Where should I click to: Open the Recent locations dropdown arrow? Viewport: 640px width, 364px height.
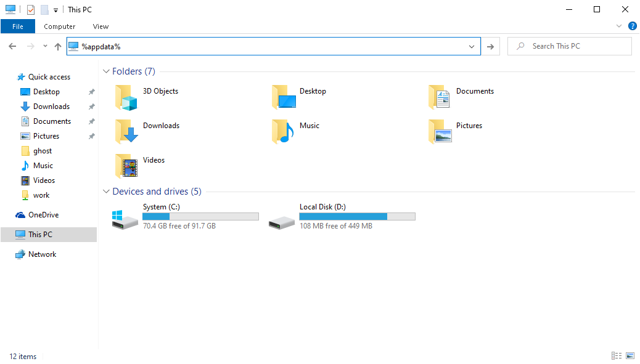(x=45, y=46)
